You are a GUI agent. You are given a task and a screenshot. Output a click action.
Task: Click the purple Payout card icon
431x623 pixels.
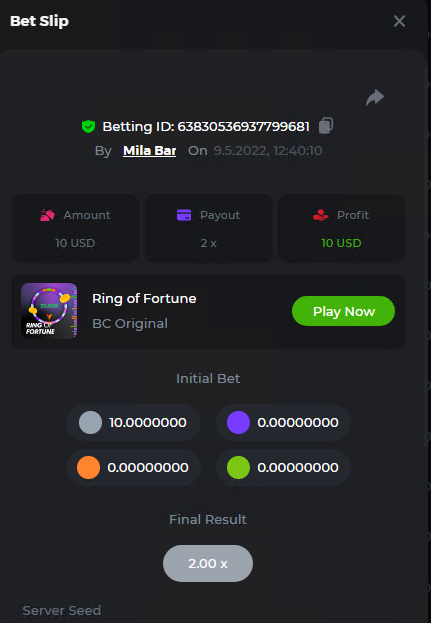184,215
